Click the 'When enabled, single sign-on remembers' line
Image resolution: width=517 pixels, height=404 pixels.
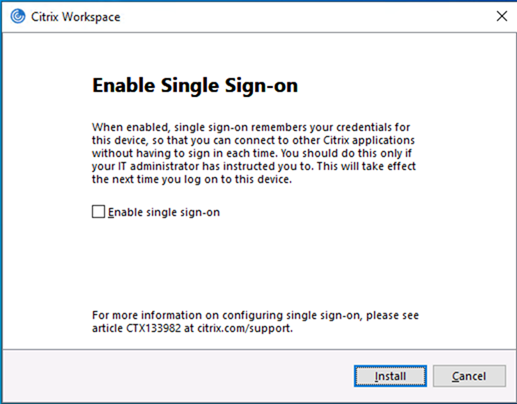click(x=251, y=127)
